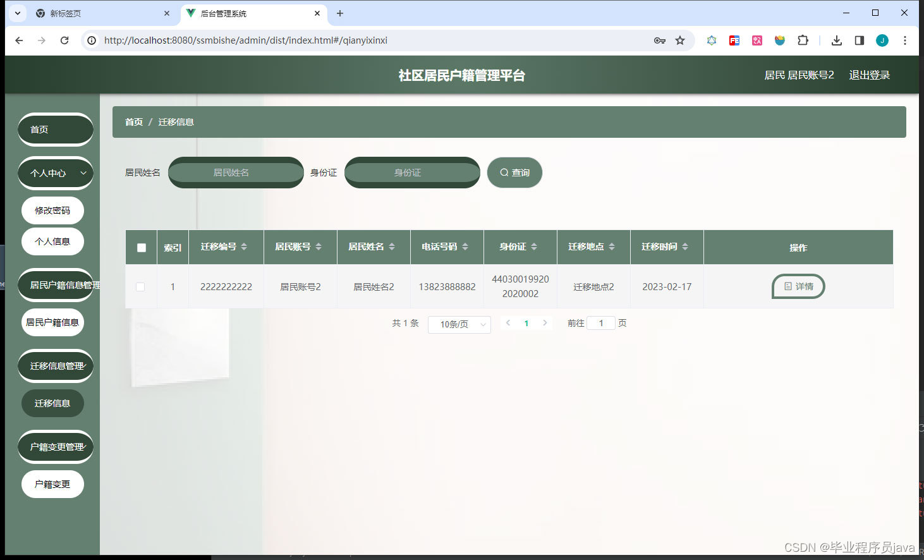Focus the 身份证 search field

(x=412, y=172)
